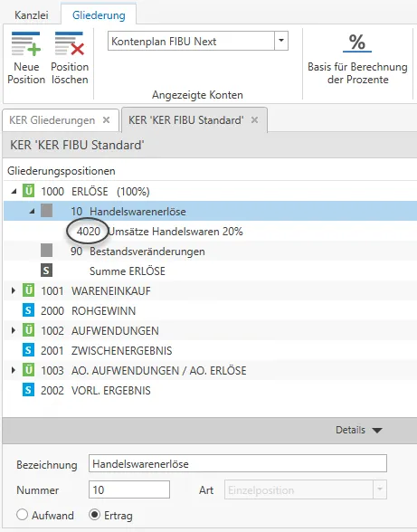Close the KER Gliederungen tab
Screen dimensions: 417x532
[106, 120]
